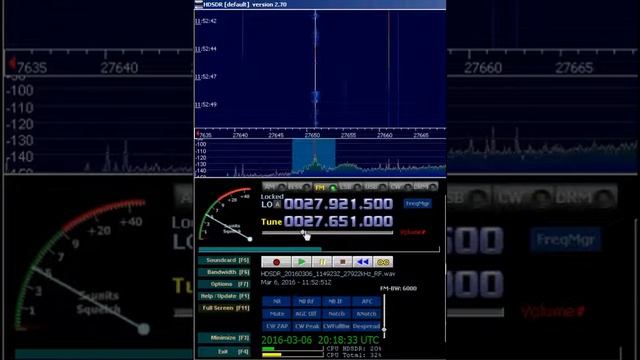Select ECSS demodulation mode

300,187
